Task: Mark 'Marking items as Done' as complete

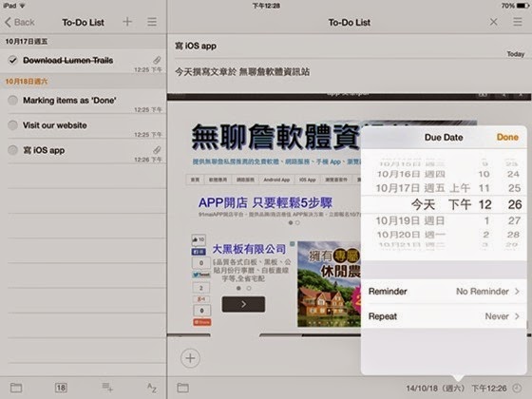Action: 13,100
